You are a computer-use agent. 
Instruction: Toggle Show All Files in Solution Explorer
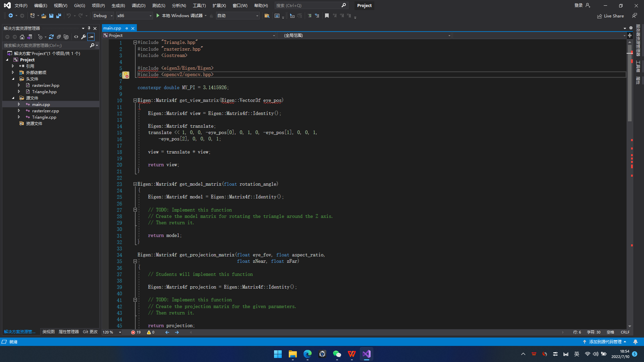(x=66, y=37)
